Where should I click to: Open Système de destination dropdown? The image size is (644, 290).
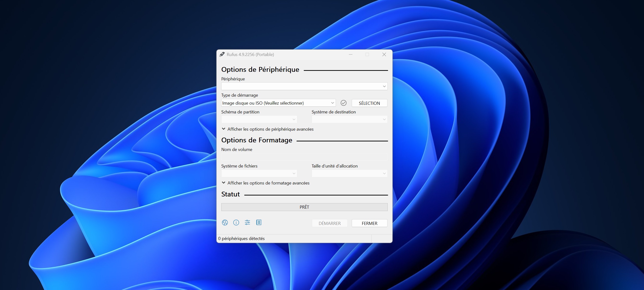tap(349, 119)
